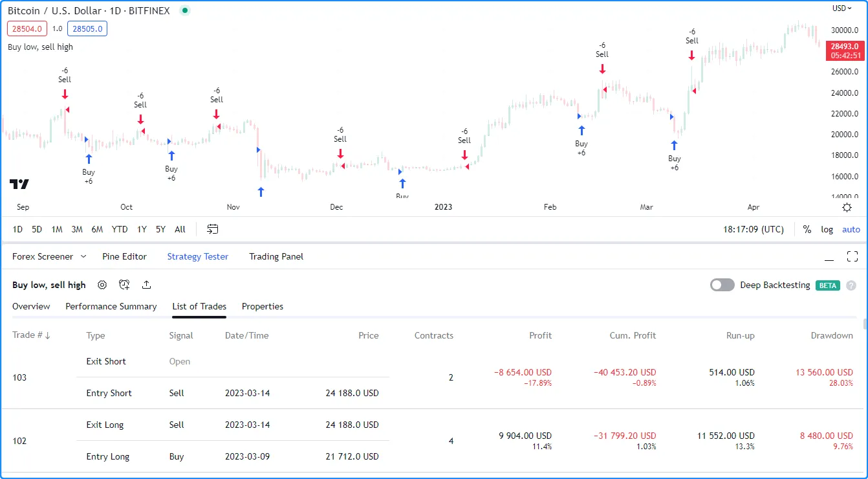Screen dimensions: 868x479
Task: Open the Pine Editor tab
Action: 124,256
